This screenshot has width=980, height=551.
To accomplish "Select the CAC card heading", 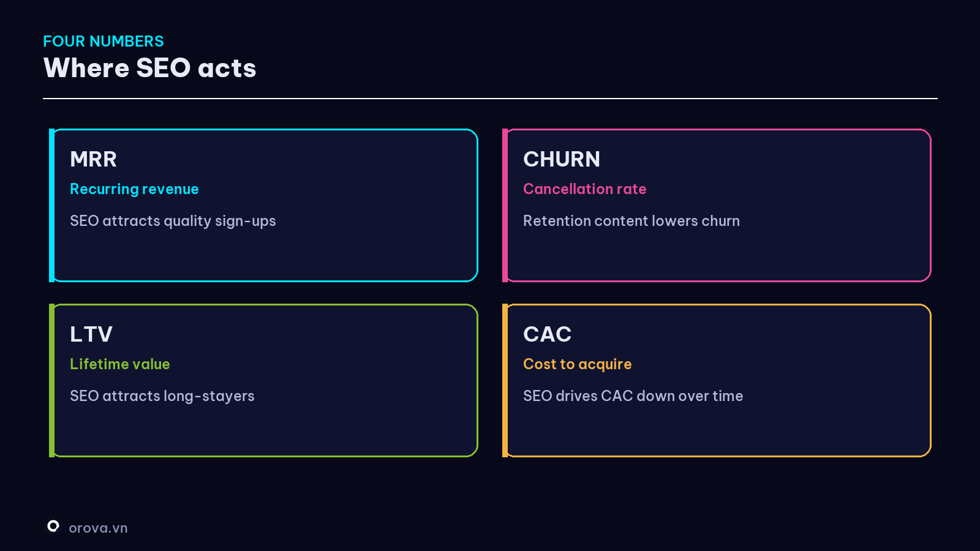I will [547, 334].
